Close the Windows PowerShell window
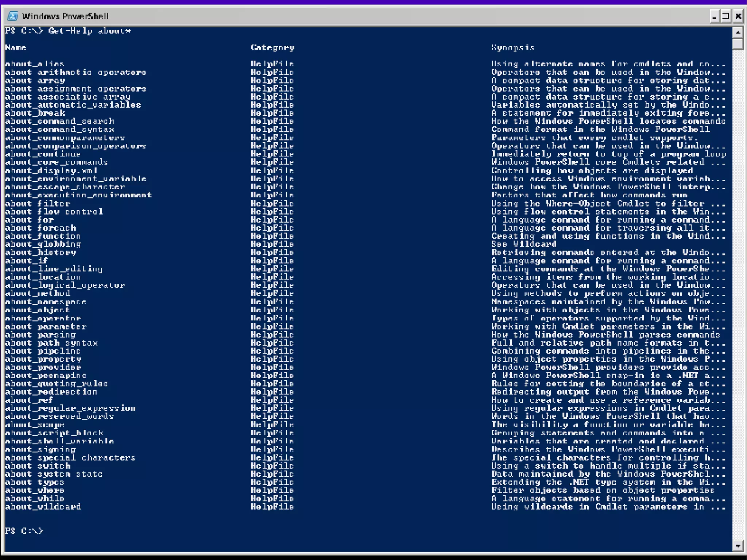The height and width of the screenshot is (560, 747). coord(738,16)
